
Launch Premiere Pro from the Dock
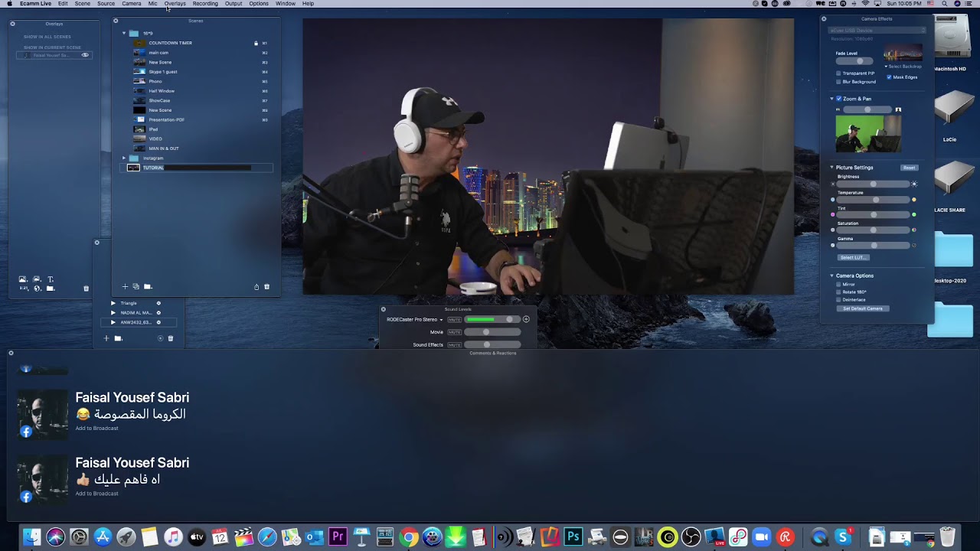click(x=337, y=537)
